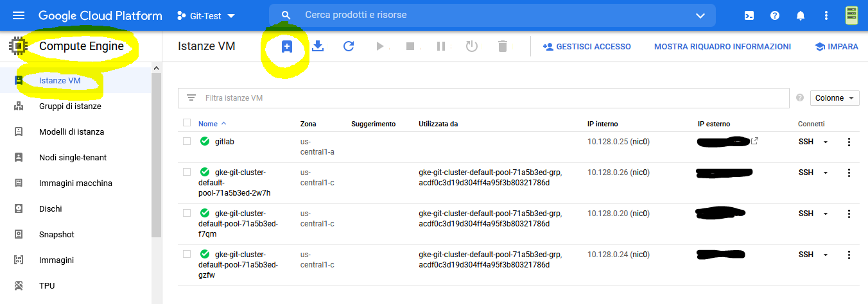This screenshot has width=868, height=304.
Task: Expand SSH options for the gzfw instance
Action: tap(826, 255)
